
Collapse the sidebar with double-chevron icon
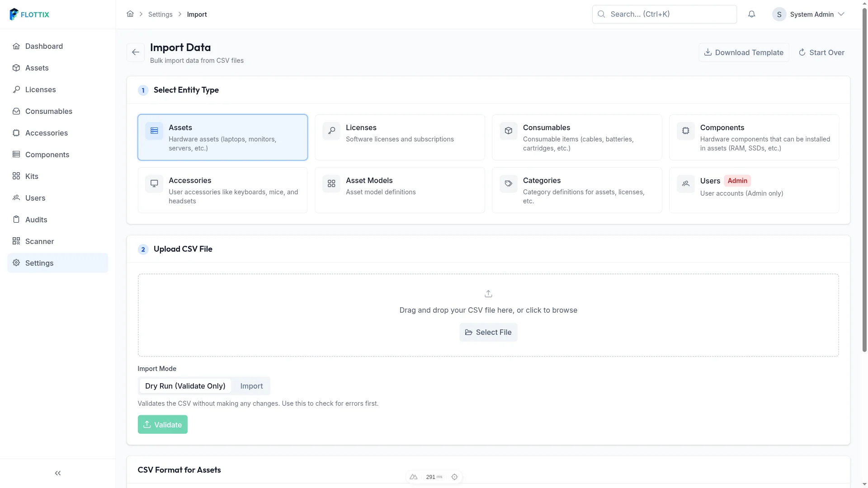(58, 473)
